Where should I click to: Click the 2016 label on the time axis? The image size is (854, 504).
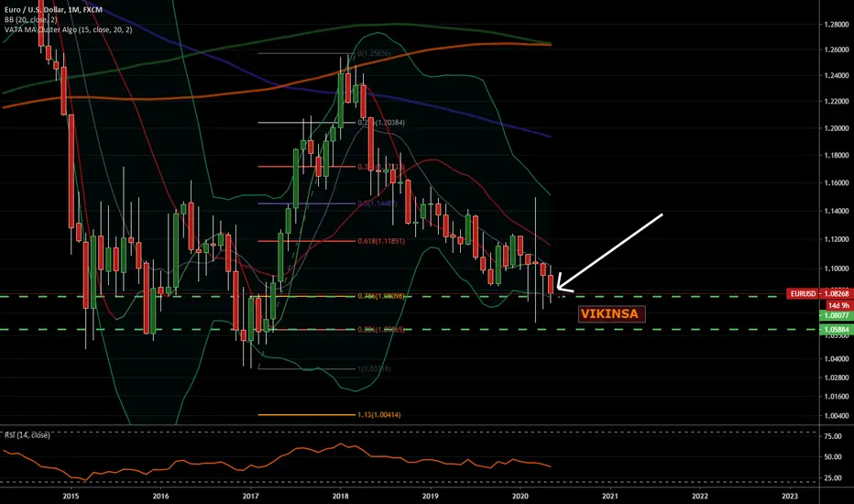(x=160, y=496)
